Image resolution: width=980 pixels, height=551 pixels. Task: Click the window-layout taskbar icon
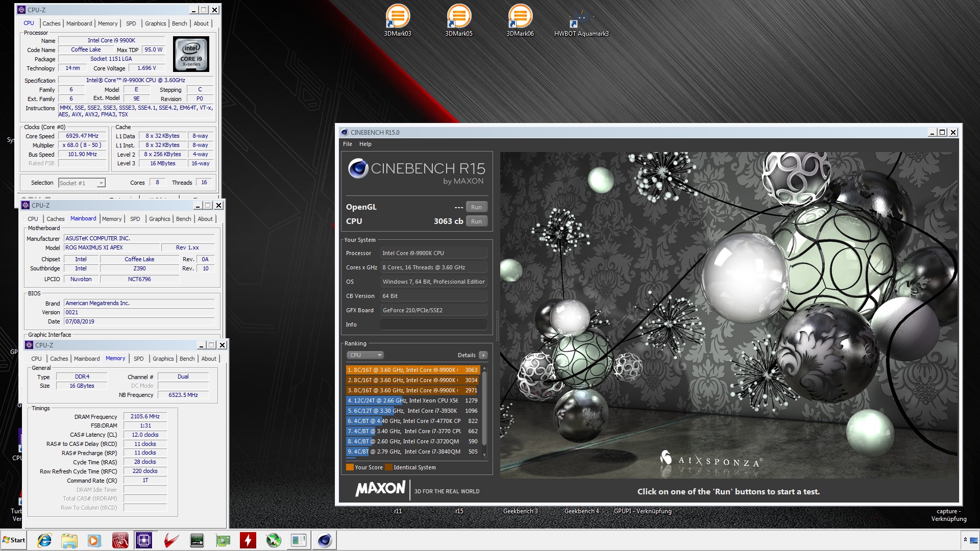(x=299, y=540)
